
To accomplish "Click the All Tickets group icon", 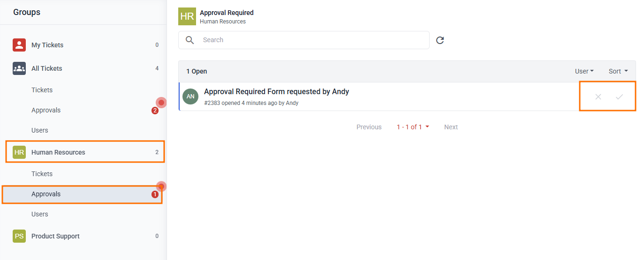I will coord(19,68).
